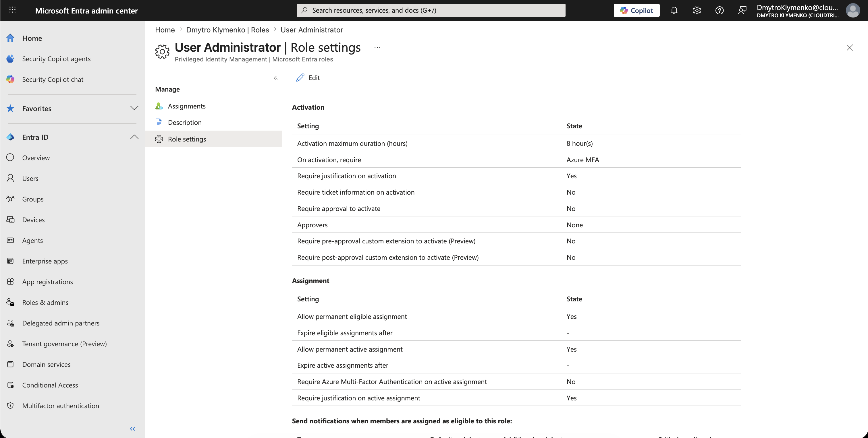
Task: Open Conditional Access label in navigation
Action: tap(50, 385)
